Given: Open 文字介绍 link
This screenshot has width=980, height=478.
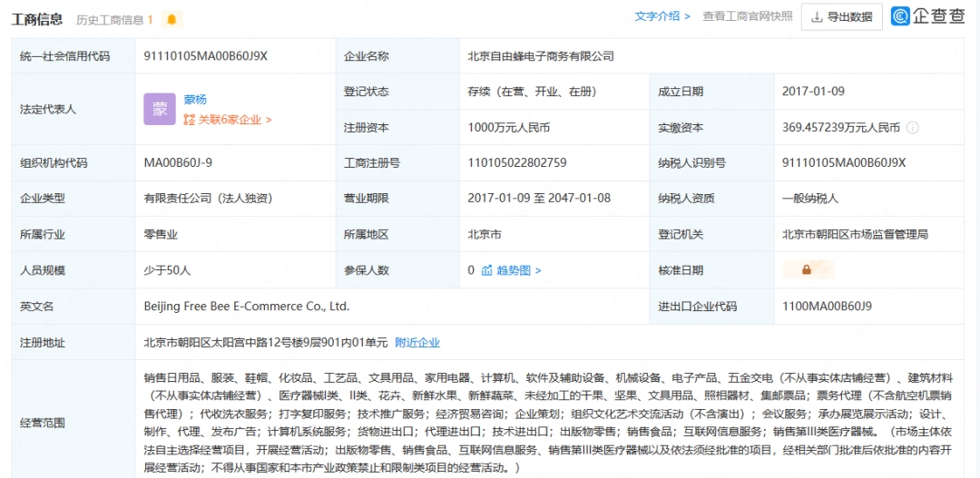Looking at the screenshot, I should [x=662, y=16].
